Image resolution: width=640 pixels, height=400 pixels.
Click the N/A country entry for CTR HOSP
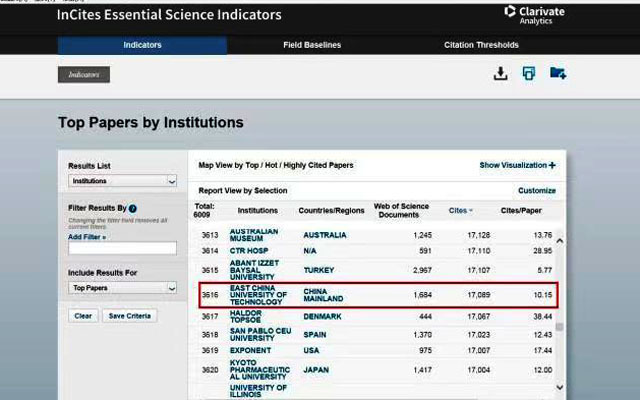click(x=310, y=251)
